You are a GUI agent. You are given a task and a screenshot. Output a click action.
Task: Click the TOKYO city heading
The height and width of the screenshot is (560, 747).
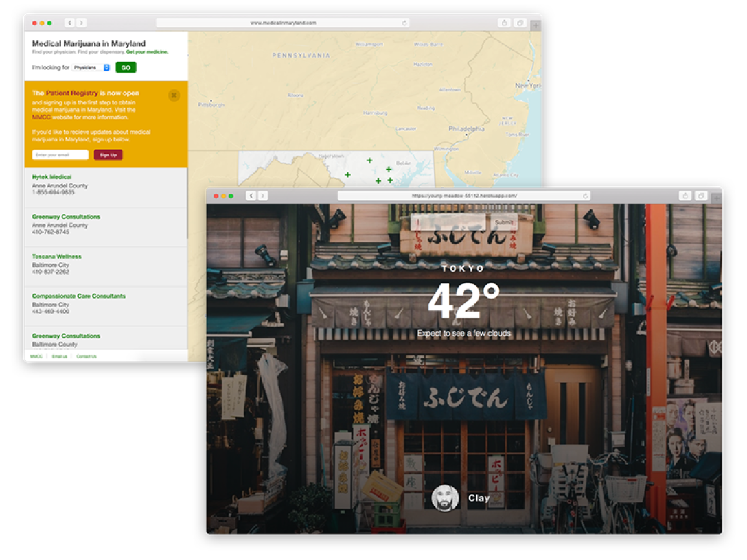[x=463, y=268]
